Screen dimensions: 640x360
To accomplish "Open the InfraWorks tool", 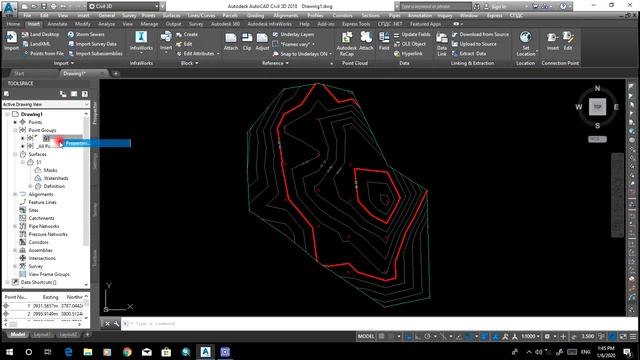I will pyautogui.click(x=141, y=41).
